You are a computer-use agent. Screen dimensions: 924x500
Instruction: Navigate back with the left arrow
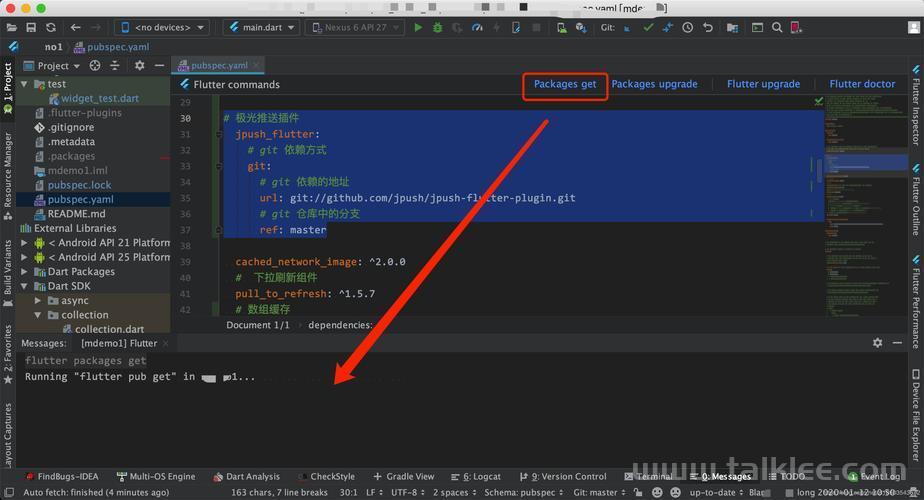tap(75, 27)
